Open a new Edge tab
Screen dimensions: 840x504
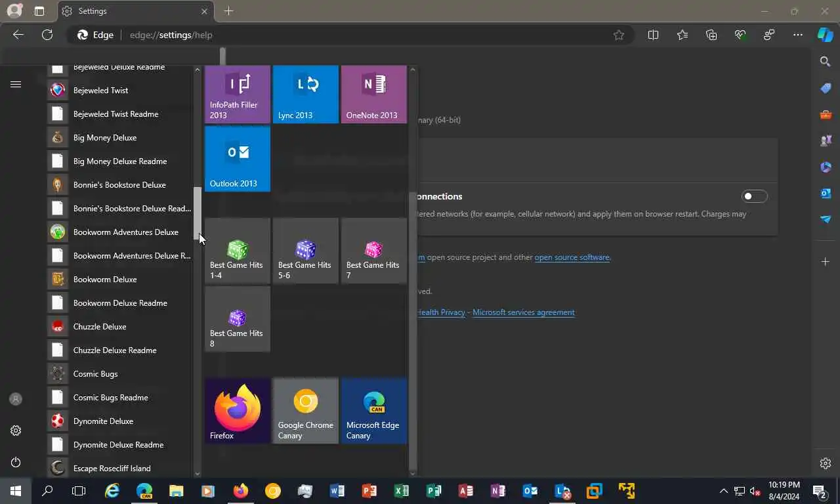click(228, 11)
